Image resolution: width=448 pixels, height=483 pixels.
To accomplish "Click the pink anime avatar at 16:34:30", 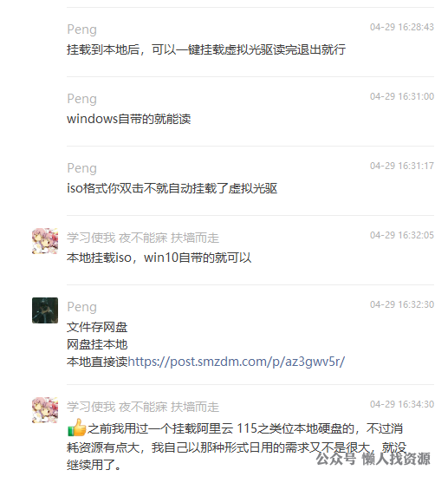I will tap(45, 410).
